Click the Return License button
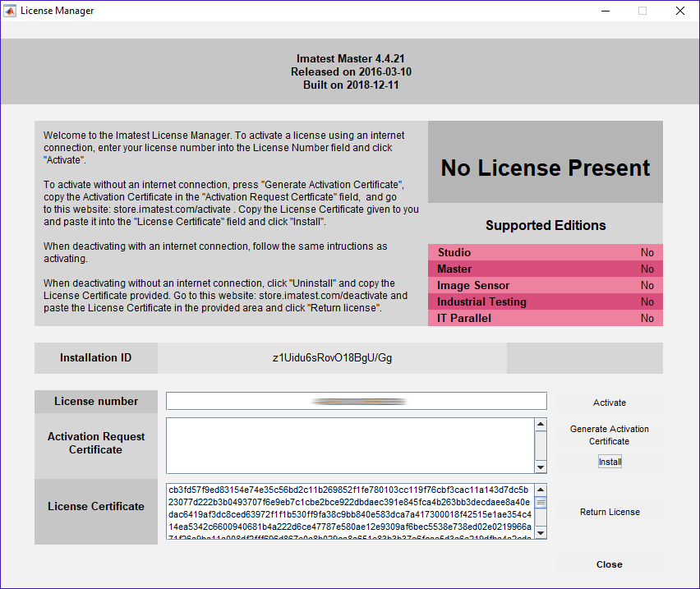 click(610, 512)
